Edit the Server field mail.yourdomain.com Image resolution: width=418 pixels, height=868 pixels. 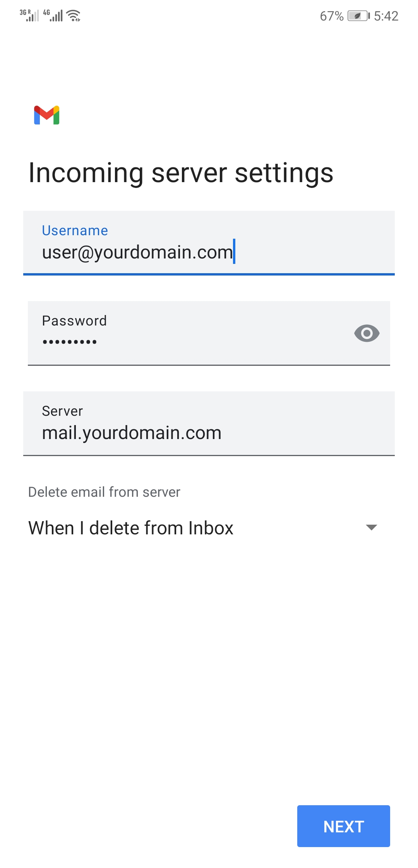pyautogui.click(x=132, y=433)
